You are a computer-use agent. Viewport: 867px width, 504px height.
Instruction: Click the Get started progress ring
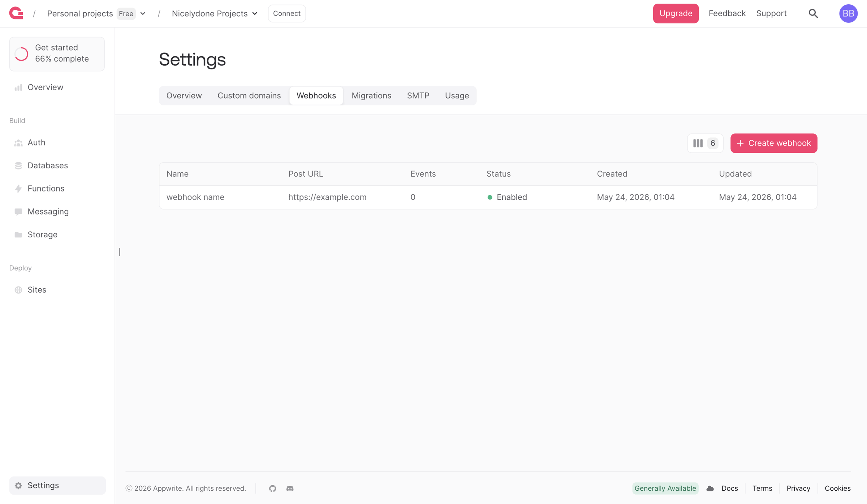[21, 54]
